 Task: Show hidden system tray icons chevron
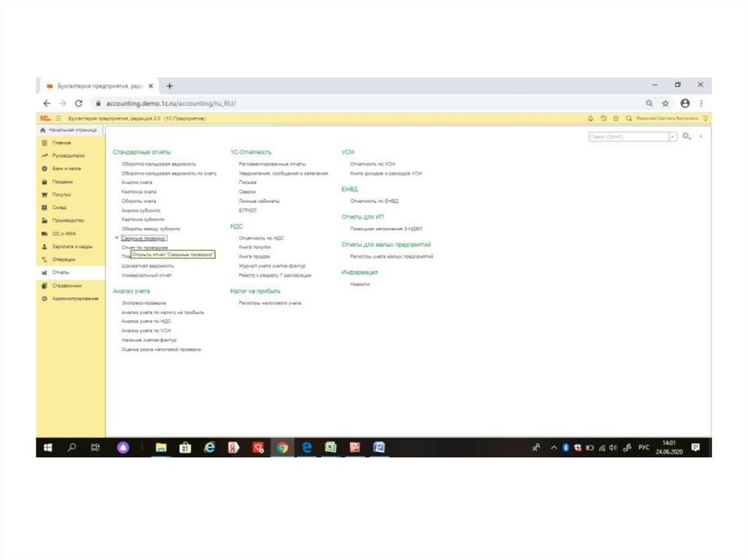click(554, 448)
